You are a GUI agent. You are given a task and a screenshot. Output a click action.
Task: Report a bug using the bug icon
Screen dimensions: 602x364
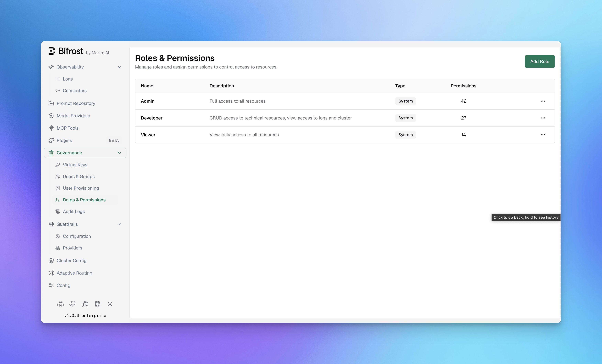85,304
